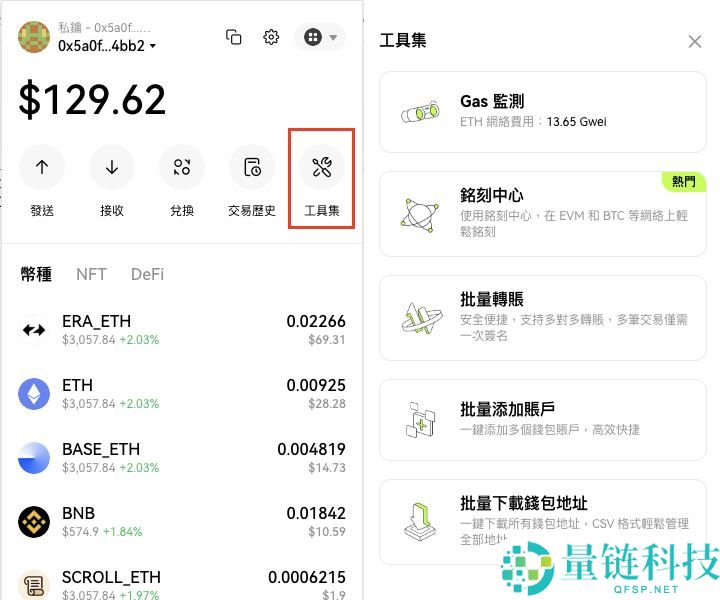Open the 批量添加賬戶 card

click(x=543, y=420)
